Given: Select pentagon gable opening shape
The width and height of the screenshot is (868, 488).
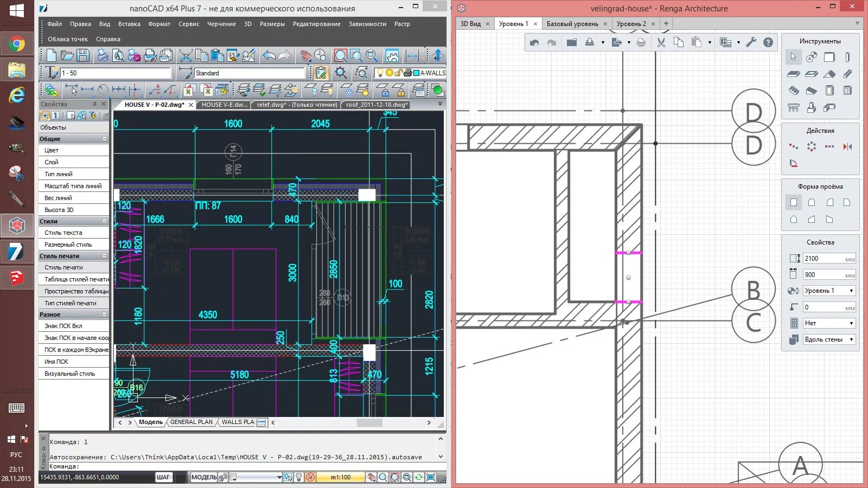Looking at the screenshot, I should [x=794, y=220].
